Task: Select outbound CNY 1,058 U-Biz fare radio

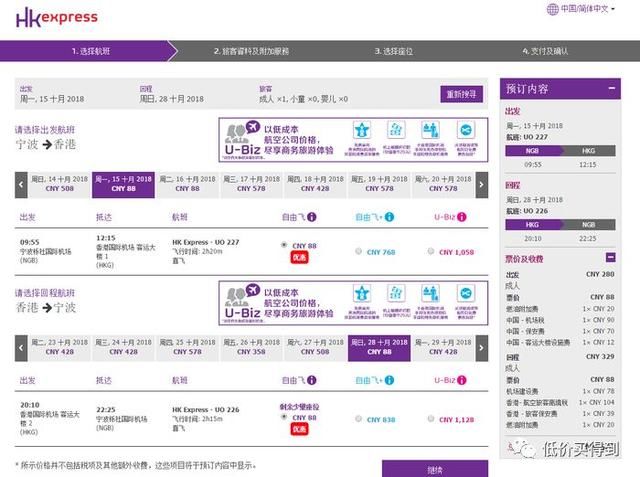Action: (x=431, y=251)
